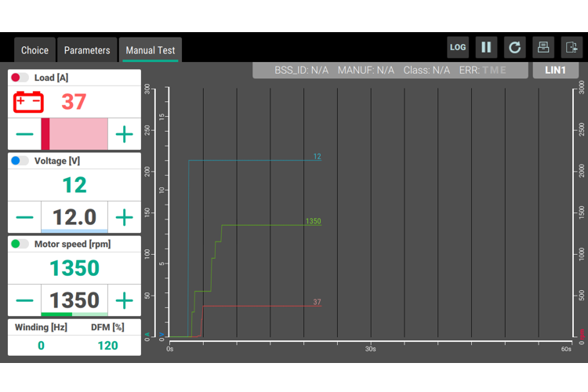Pause the running manual test
This screenshot has height=392, width=588.
[486, 47]
